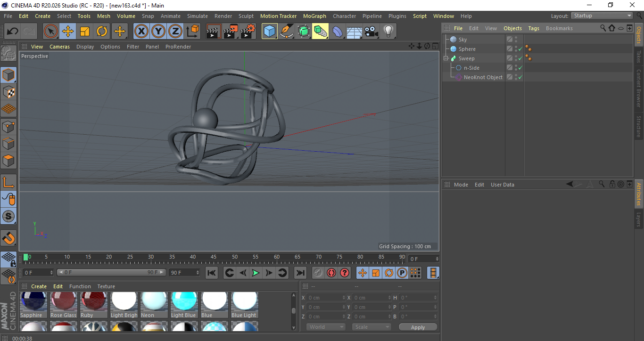This screenshot has width=644, height=341.
Task: Open the Subdivision Surface generators
Action: pyautogui.click(x=304, y=32)
